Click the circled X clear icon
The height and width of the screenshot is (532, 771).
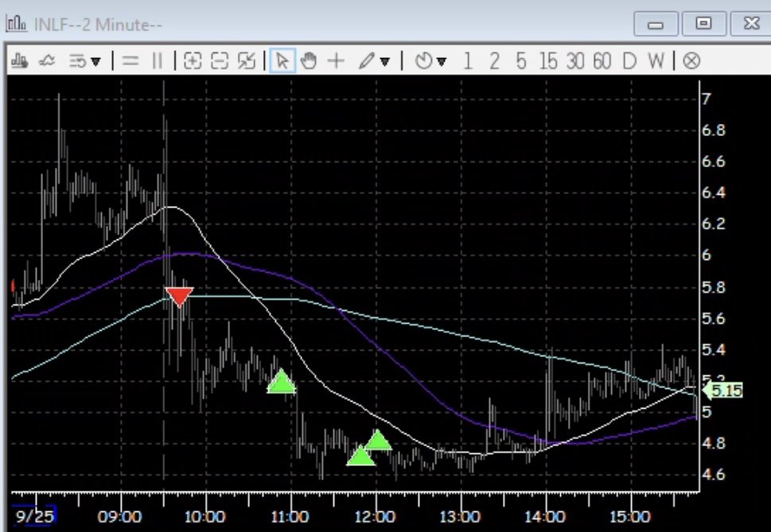tap(692, 61)
